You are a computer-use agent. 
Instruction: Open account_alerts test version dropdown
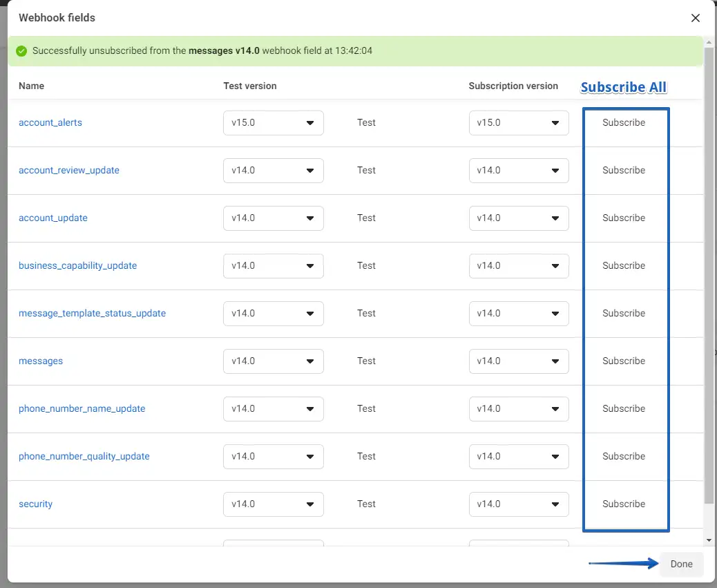click(274, 123)
